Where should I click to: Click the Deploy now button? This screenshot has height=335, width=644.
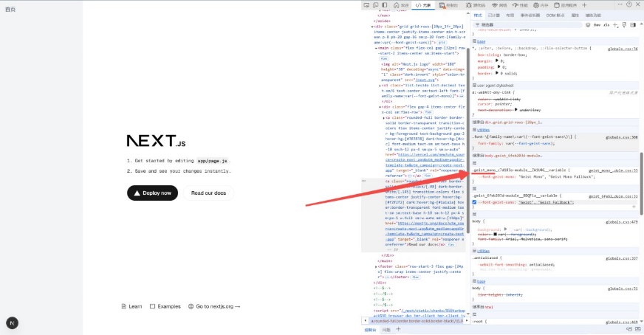152,193
